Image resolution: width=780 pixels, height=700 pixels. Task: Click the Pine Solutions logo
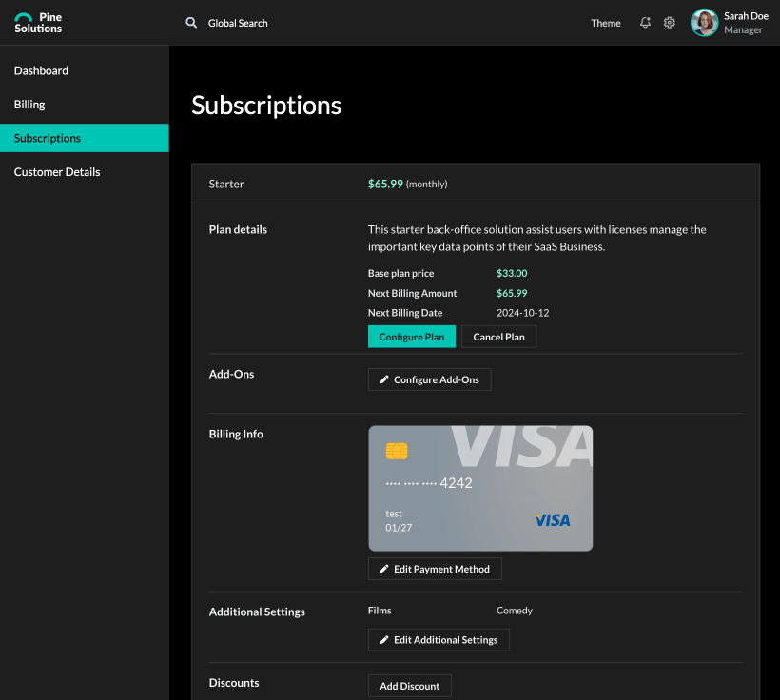click(38, 23)
